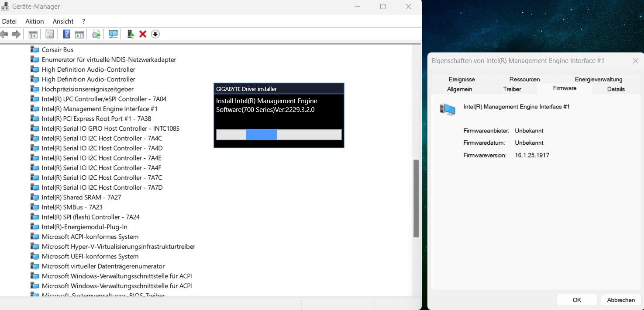Open the Properties sheet toolbar icon
The height and width of the screenshot is (310, 644).
click(x=50, y=34)
